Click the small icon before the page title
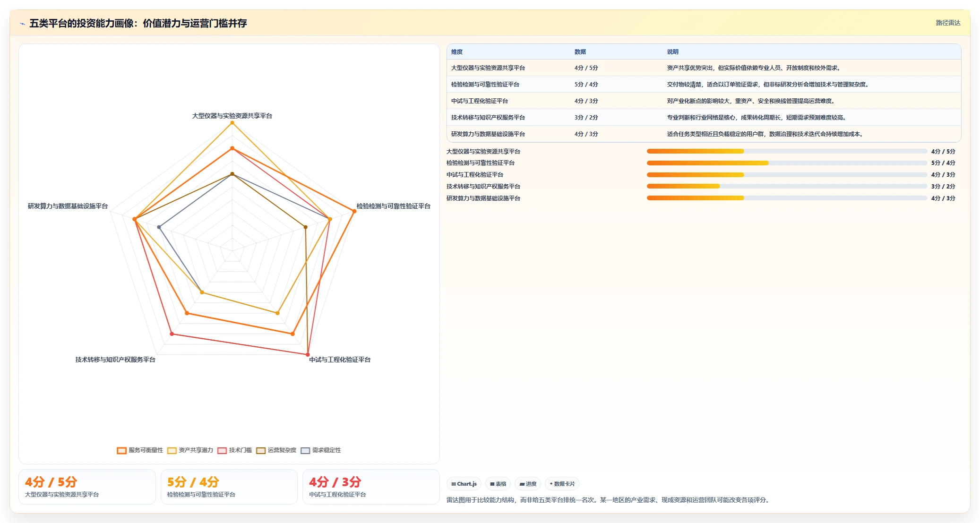 [x=22, y=24]
